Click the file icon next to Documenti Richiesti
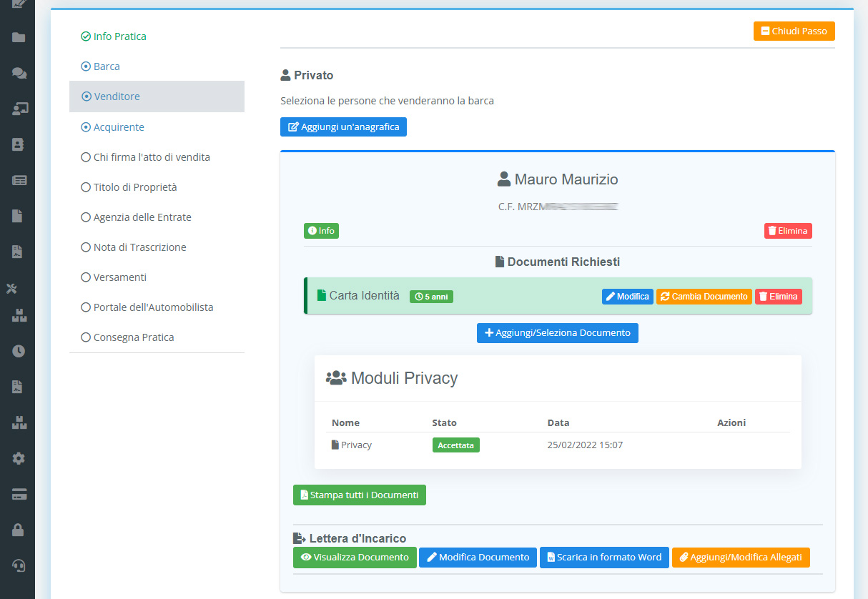 (500, 262)
